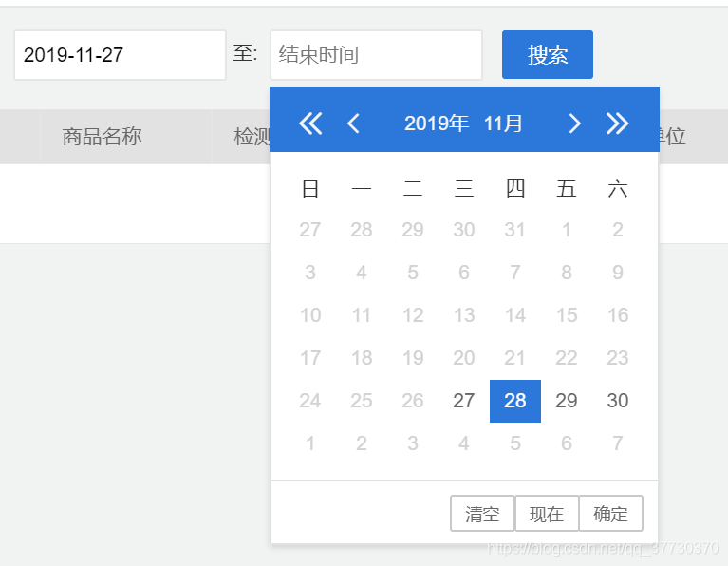
Task: Jump to next year with double-right arrow
Action: click(618, 123)
